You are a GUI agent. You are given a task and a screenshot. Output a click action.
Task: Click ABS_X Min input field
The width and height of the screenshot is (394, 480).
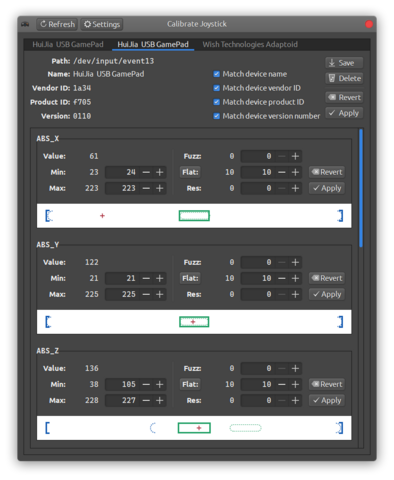click(122, 172)
